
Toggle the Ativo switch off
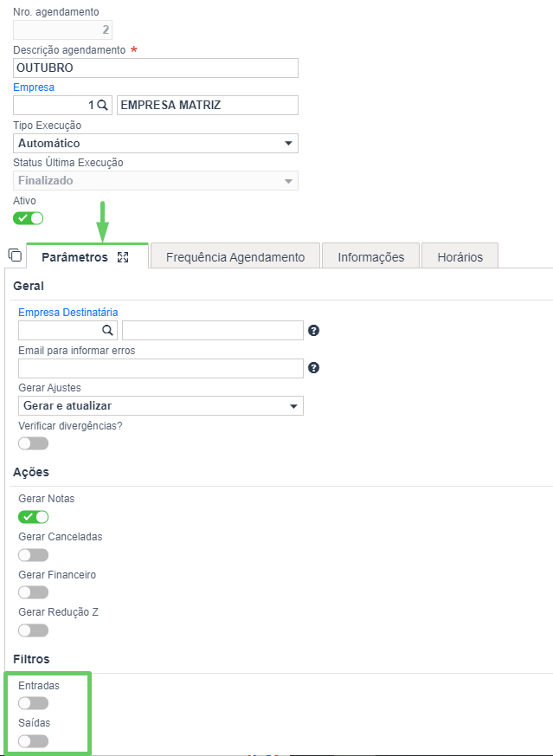[x=28, y=218]
